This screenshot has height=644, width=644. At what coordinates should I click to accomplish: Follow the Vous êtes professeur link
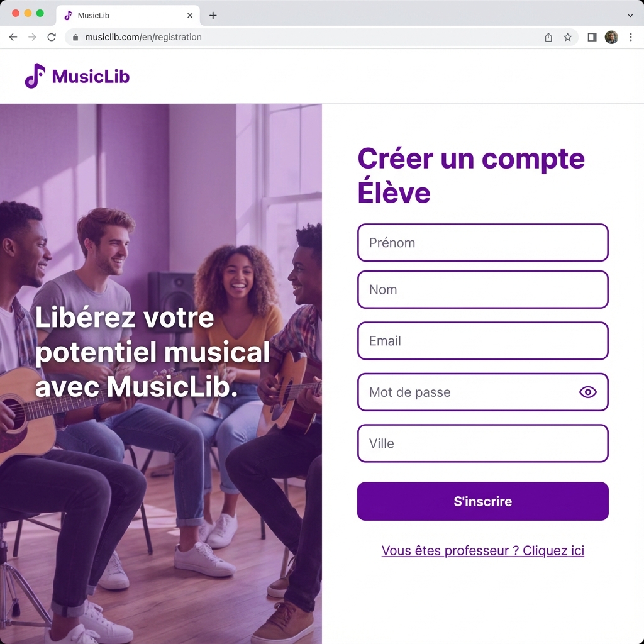coord(482,550)
